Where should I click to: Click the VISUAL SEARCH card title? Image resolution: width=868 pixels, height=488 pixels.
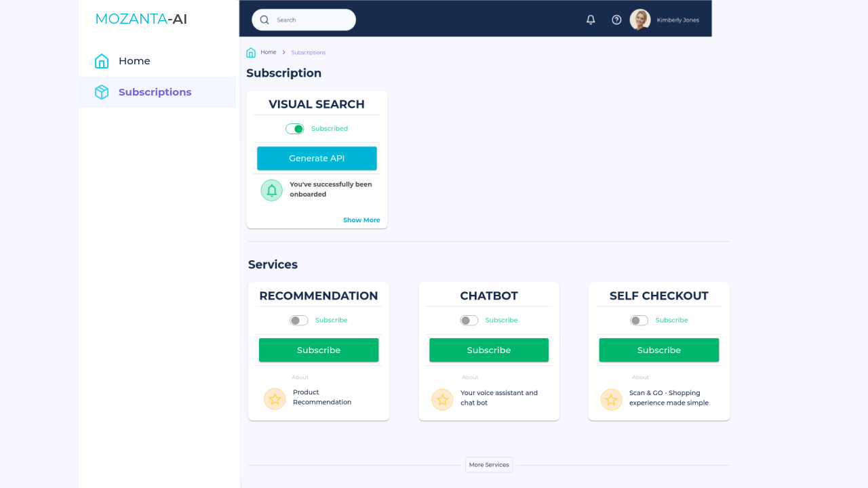(x=317, y=104)
